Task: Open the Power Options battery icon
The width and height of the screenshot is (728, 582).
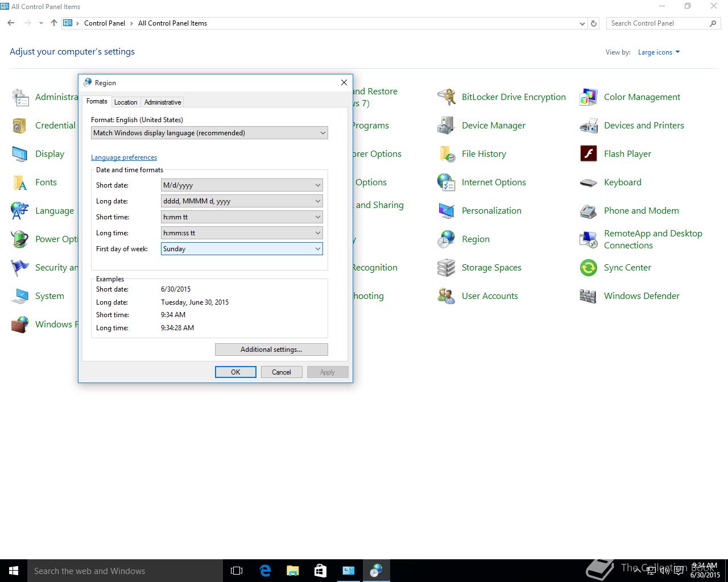Action: [x=20, y=239]
